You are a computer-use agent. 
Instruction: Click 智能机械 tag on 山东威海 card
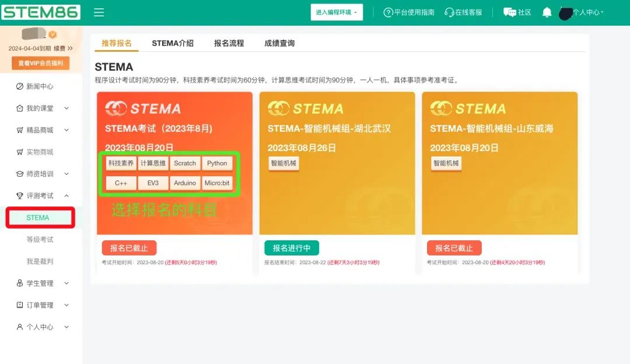tap(446, 163)
